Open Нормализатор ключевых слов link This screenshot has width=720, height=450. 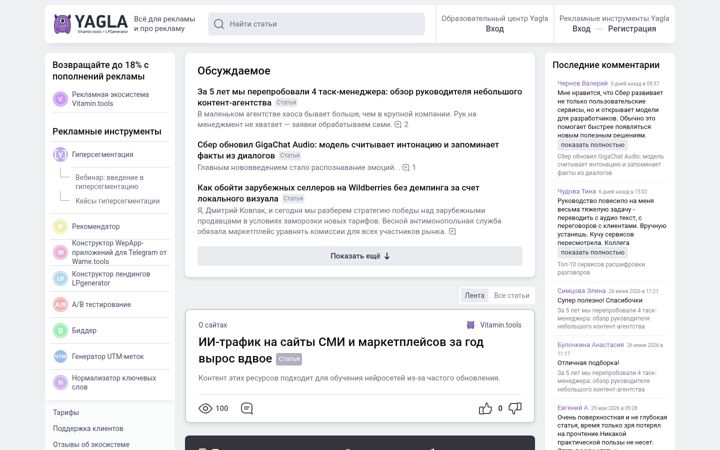tap(114, 382)
